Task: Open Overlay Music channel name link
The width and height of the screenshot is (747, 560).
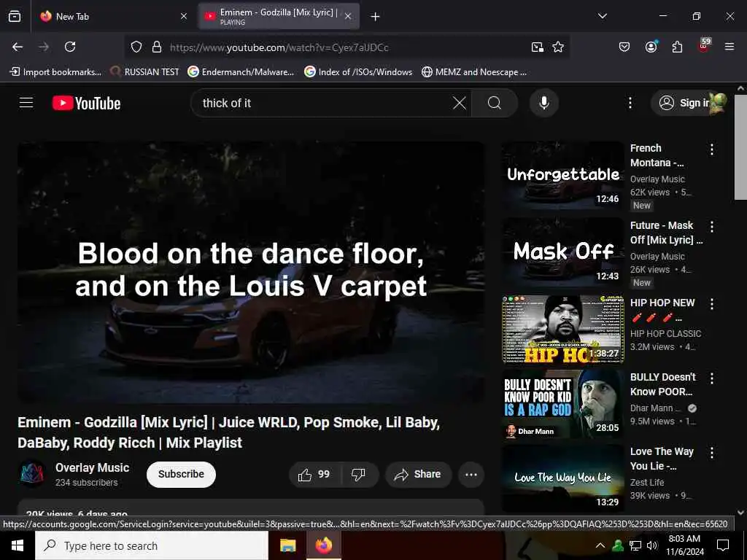Action: tap(92, 467)
